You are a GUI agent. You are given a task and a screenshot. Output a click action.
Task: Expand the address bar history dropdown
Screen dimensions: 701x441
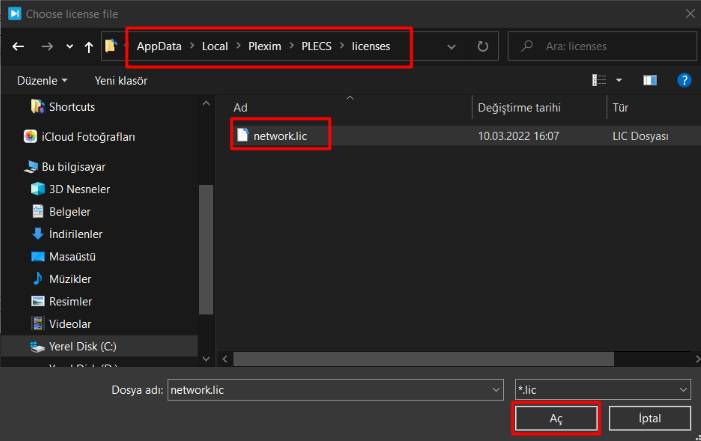point(452,47)
